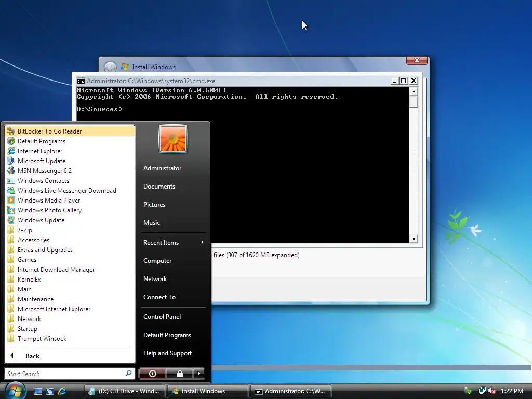Click Switch between windows quick launch icon
532x399 pixels.
[x=50, y=391]
